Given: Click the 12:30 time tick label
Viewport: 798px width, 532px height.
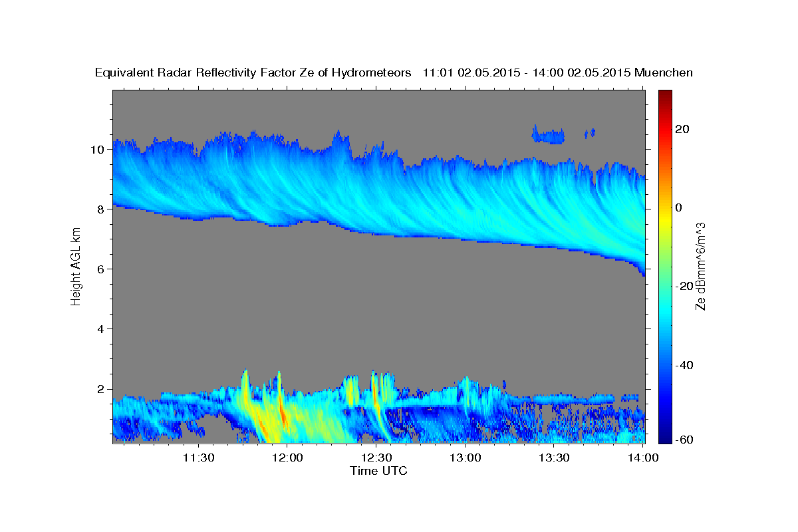Looking at the screenshot, I should 376,458.
